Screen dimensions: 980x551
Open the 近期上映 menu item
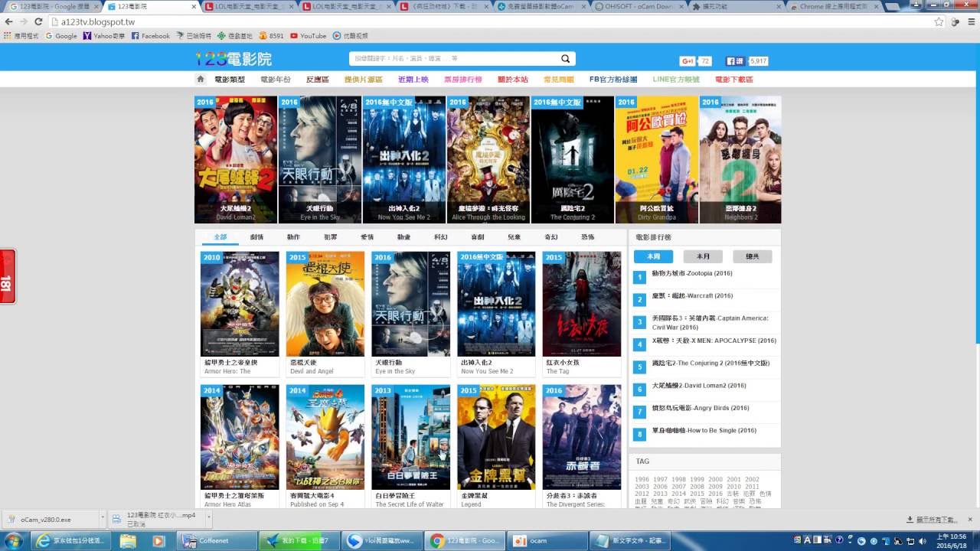click(413, 79)
